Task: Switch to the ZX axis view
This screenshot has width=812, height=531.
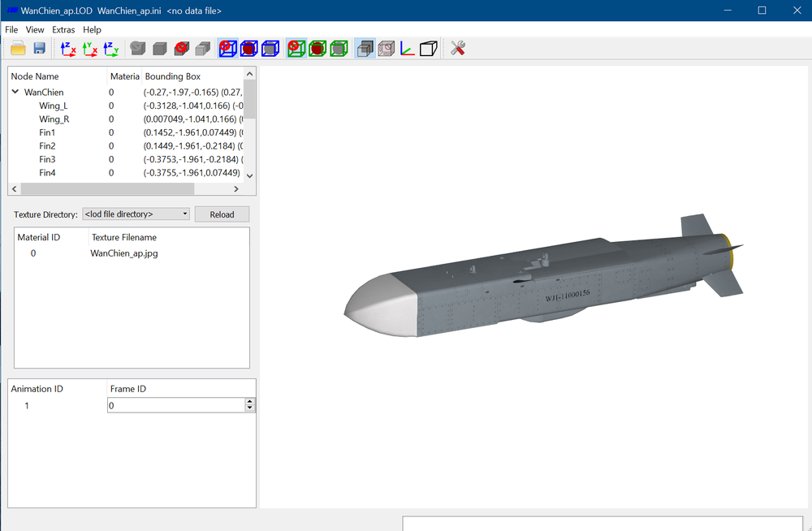Action: click(x=68, y=49)
